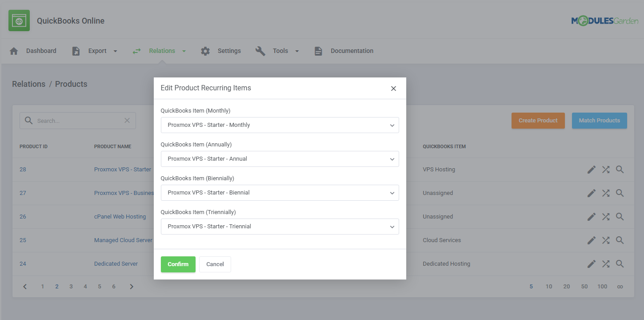644x320 pixels.
Task: Click the Relations arrows icon
Action: coord(136,51)
